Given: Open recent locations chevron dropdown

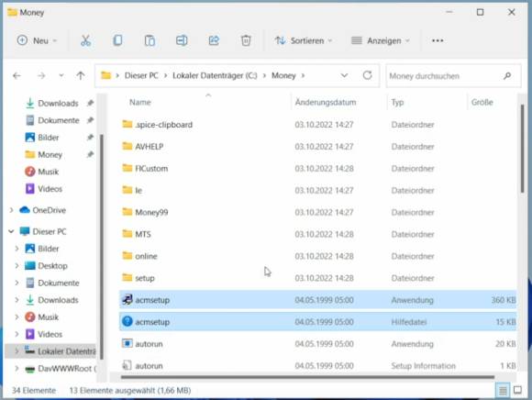Looking at the screenshot, I should point(61,75).
